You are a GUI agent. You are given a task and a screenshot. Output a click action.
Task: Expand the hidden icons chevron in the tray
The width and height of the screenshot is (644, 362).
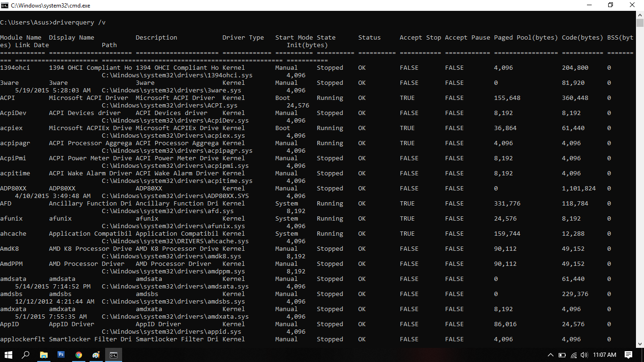pyautogui.click(x=551, y=355)
